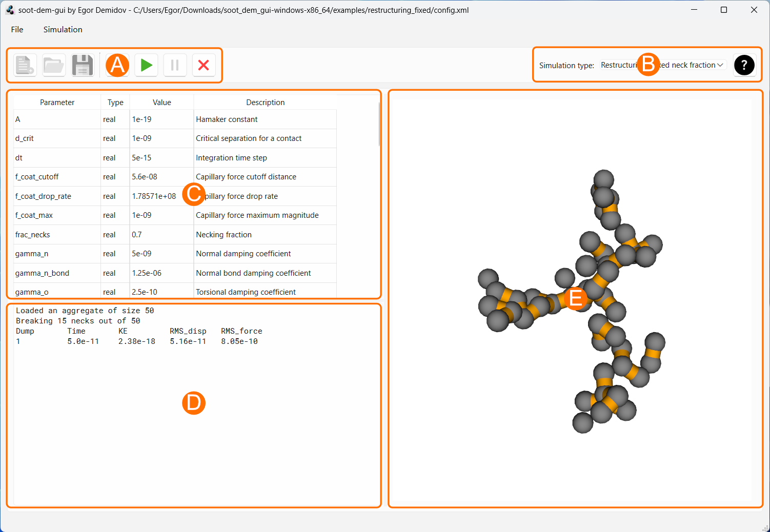Select the dt value 5e-15
770x532 pixels.
click(x=162, y=158)
